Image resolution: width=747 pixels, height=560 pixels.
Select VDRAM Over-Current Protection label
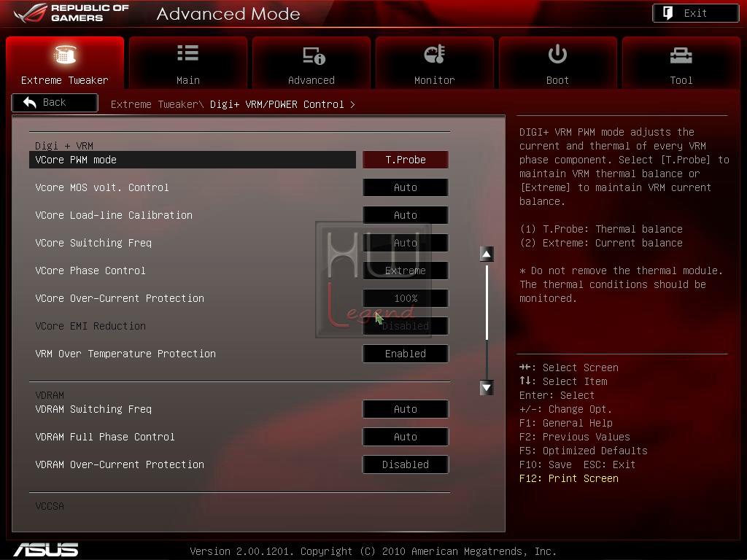pyautogui.click(x=120, y=464)
